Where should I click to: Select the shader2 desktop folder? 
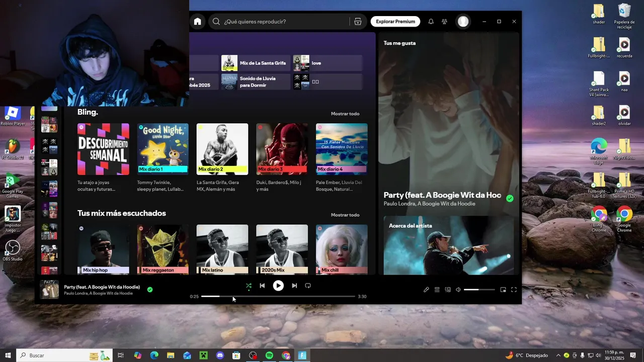(599, 115)
